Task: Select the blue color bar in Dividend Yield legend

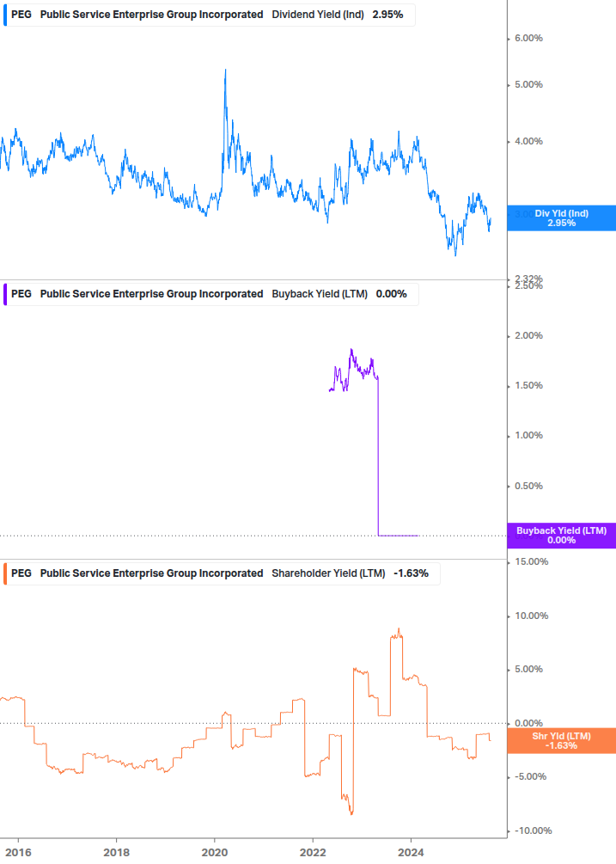Action: coord(5,15)
